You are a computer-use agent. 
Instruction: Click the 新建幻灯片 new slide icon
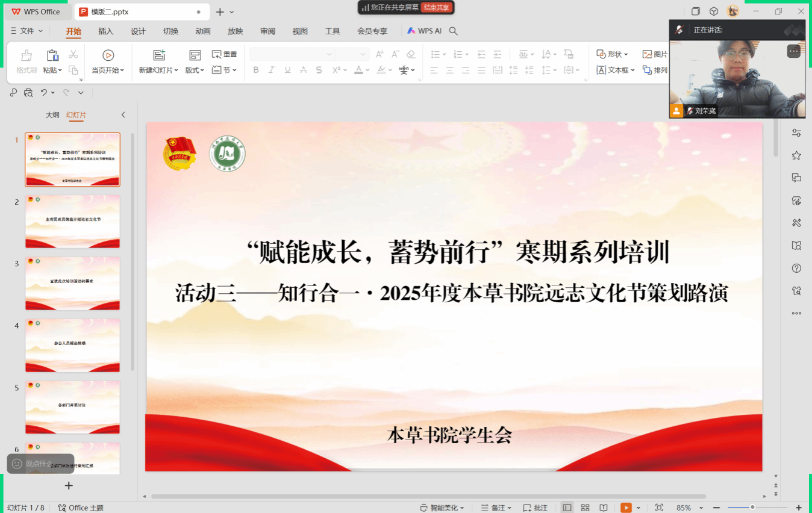[x=159, y=55]
